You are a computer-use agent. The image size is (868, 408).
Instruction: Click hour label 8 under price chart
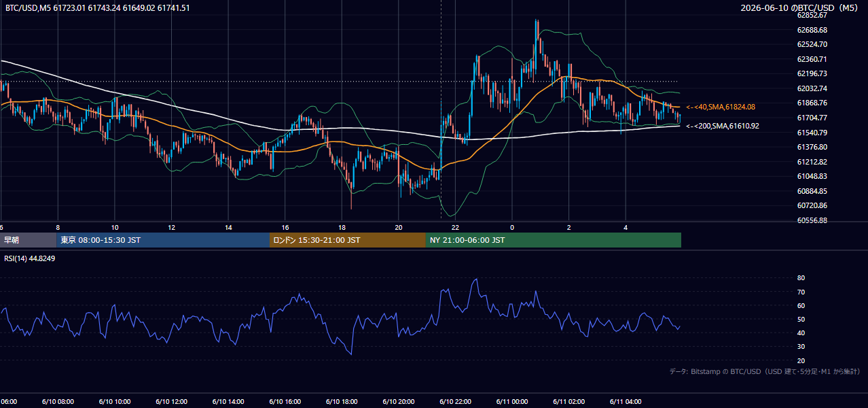pyautogui.click(x=58, y=227)
